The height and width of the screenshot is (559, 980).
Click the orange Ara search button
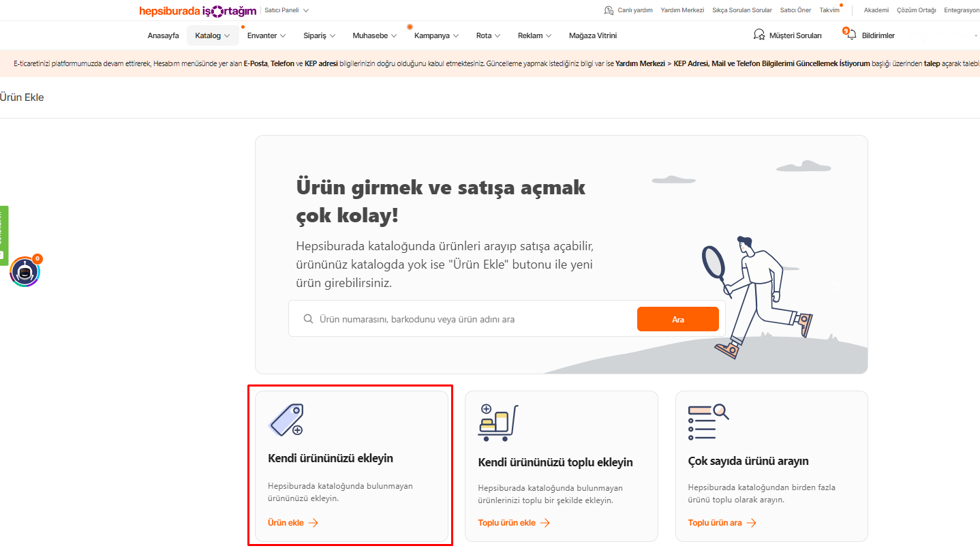[678, 319]
